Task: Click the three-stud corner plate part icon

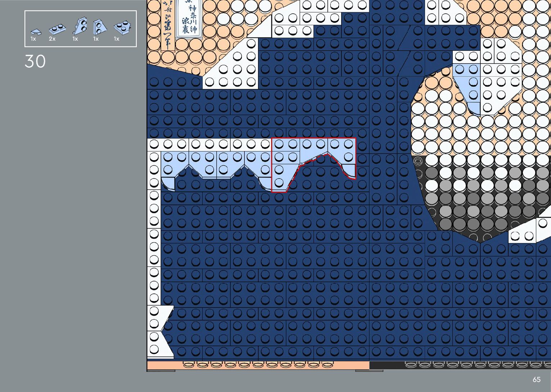Action: click(x=122, y=28)
